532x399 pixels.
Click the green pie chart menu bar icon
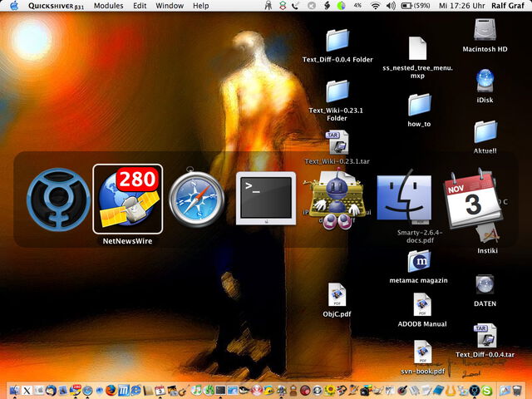pyautogui.click(x=341, y=6)
